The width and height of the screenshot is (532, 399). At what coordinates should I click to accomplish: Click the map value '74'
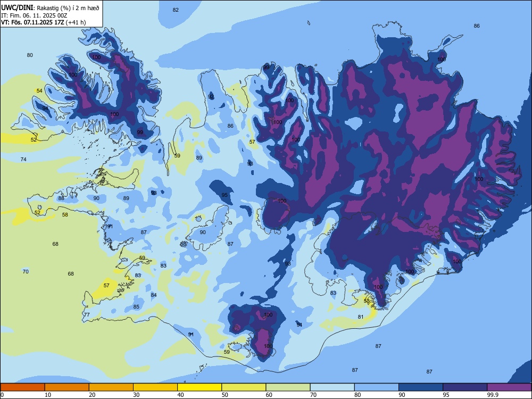click(x=23, y=159)
